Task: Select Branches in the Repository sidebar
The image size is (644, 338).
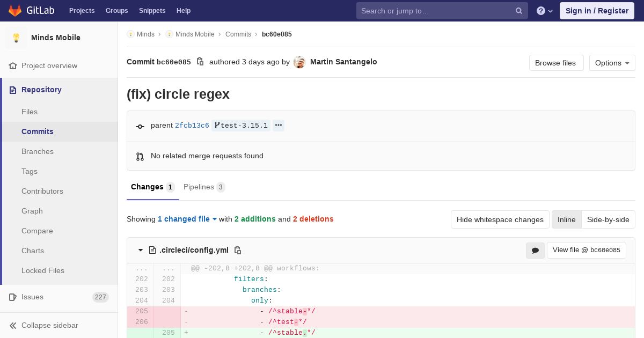Action: [x=38, y=151]
